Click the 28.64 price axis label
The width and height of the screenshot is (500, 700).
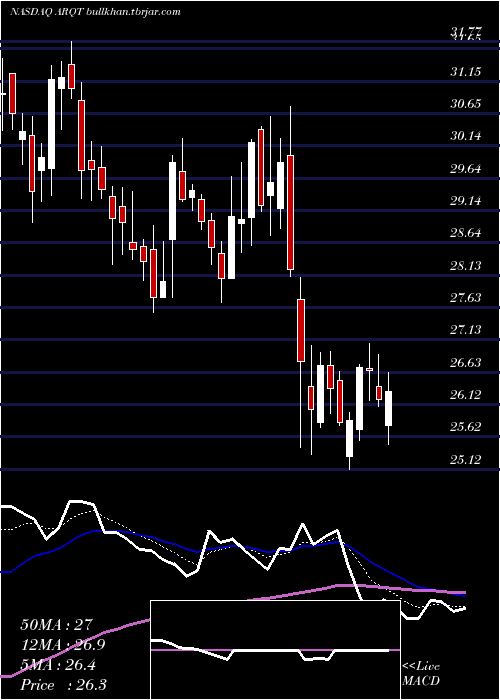[466, 233]
